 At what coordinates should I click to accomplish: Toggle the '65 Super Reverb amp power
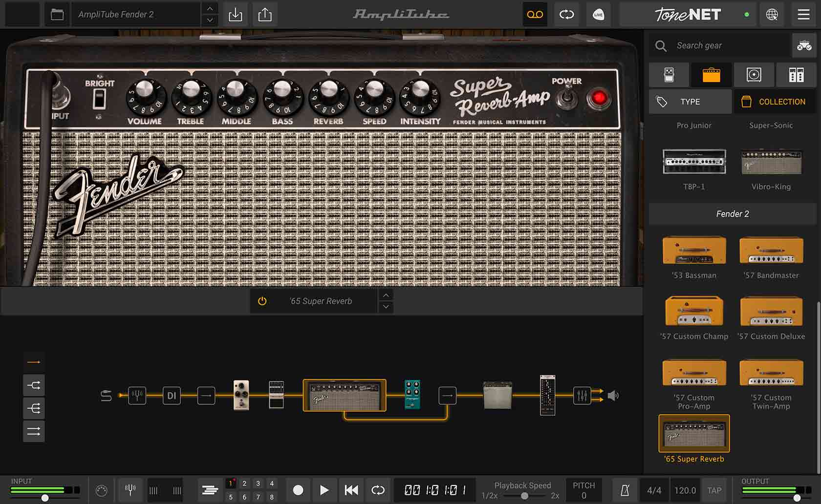tap(262, 301)
